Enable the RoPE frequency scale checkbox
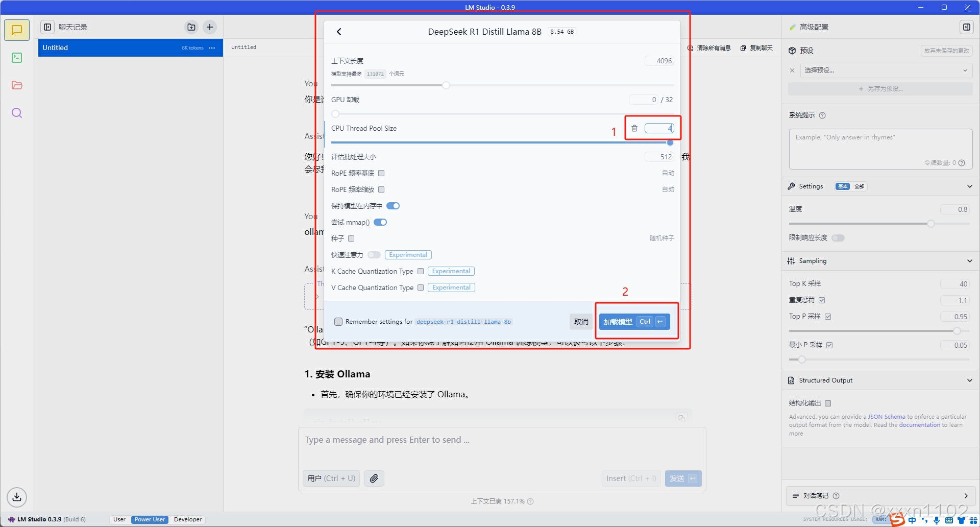 tap(381, 189)
